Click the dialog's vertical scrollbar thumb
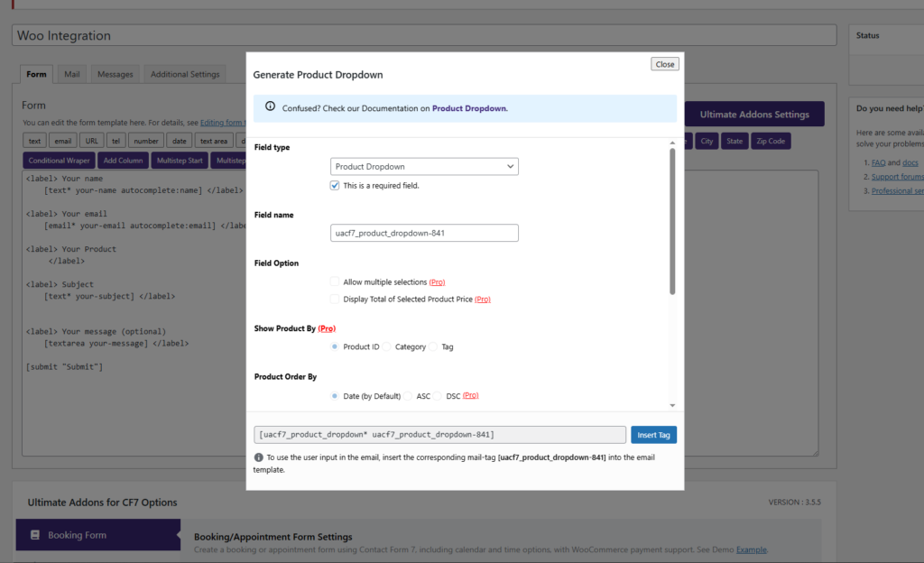 pos(672,221)
